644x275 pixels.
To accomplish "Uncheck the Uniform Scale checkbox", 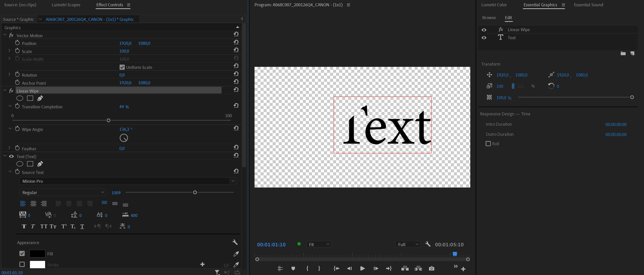I will point(122,67).
